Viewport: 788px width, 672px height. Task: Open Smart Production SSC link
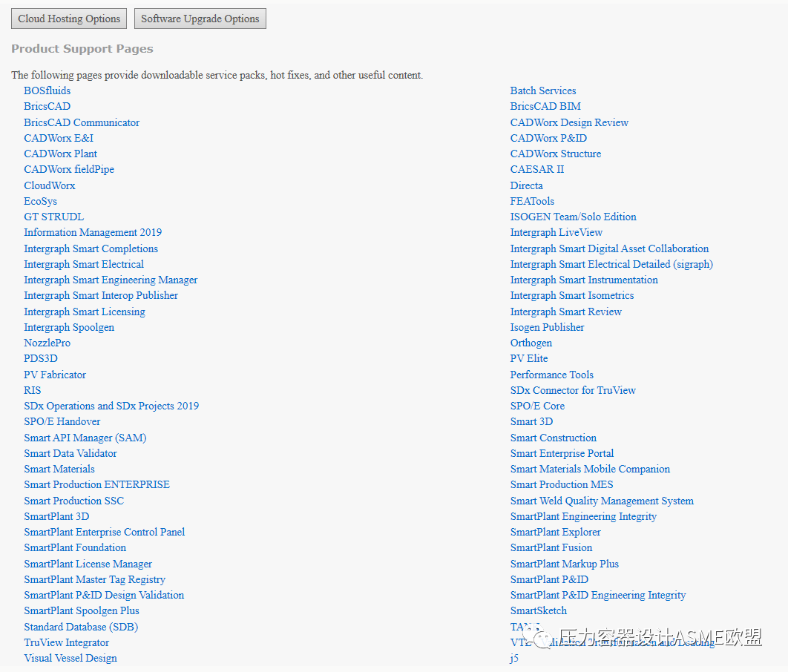[x=73, y=501]
